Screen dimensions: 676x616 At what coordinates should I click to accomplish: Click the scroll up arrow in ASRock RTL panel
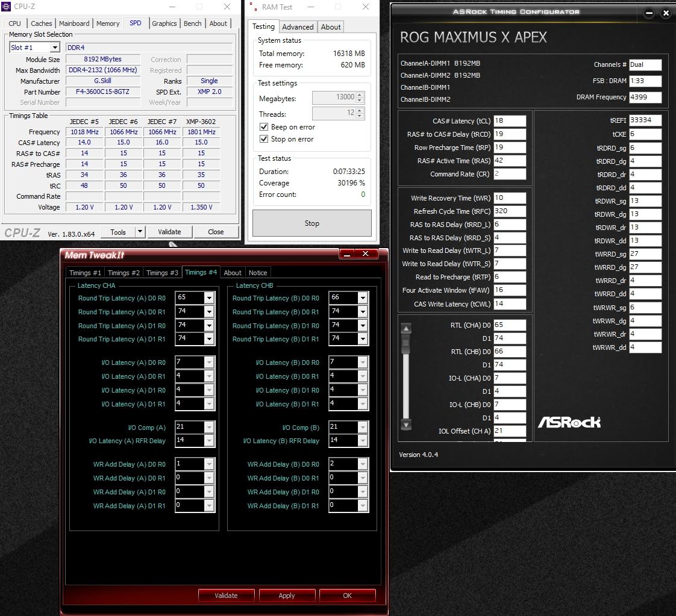pos(405,329)
